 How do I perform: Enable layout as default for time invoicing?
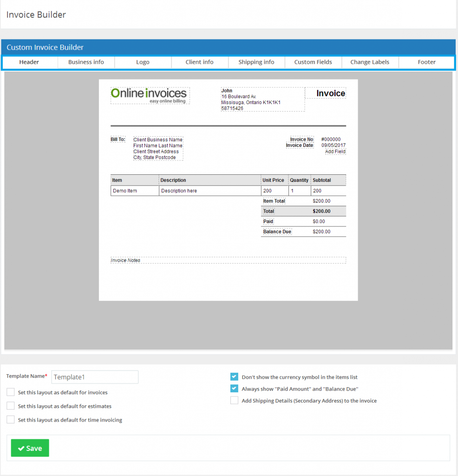pyautogui.click(x=10, y=419)
